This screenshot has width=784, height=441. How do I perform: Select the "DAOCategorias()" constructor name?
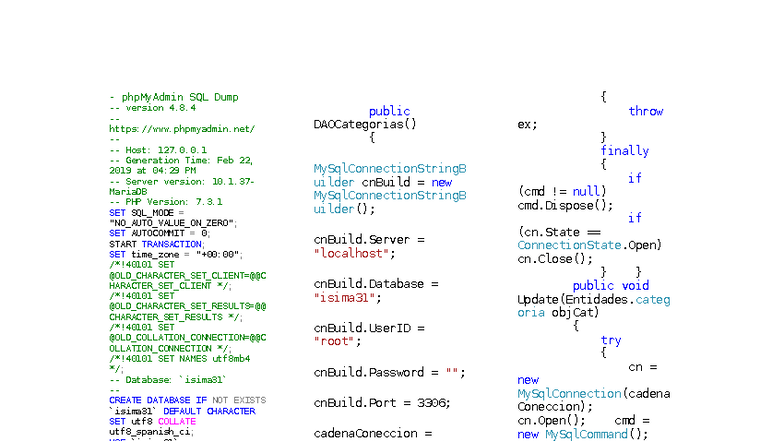point(364,125)
